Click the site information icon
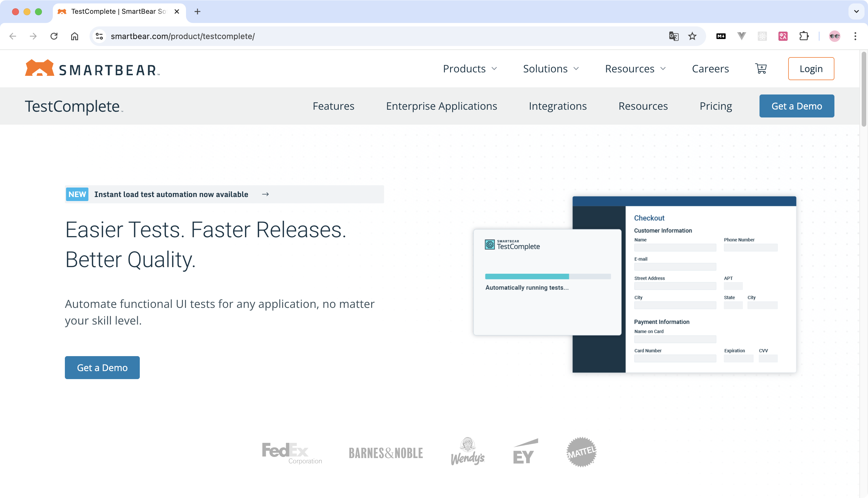868x498 pixels. (99, 36)
